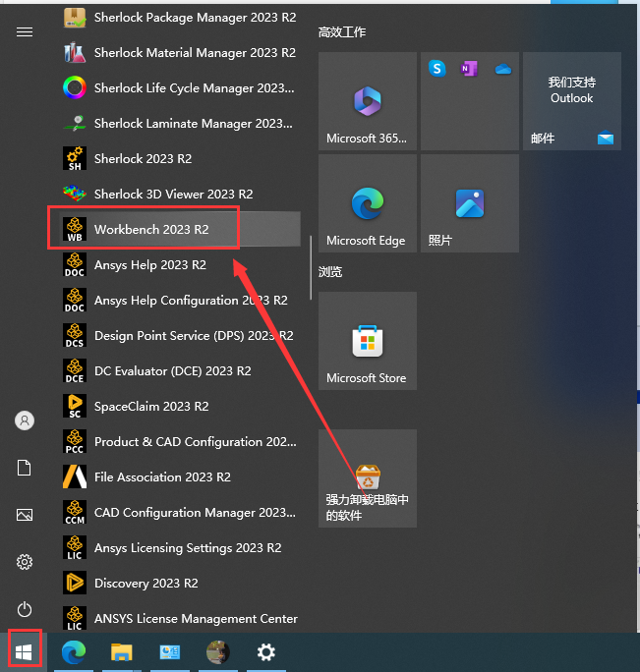Launch Sherlock Material Manager flask icon
The height and width of the screenshot is (672, 640).
75,53
